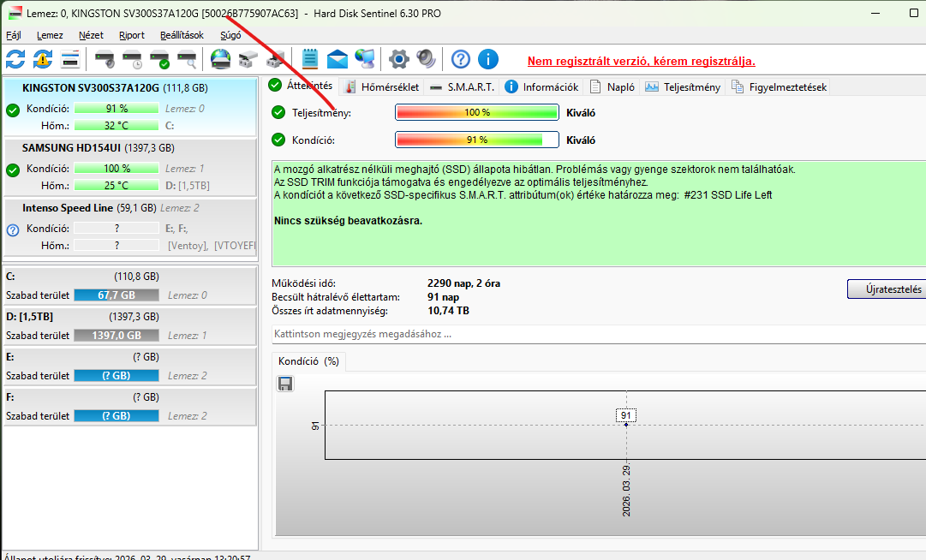This screenshot has height=560, width=926.
Task: Click the disk with speaker acoustic icon
Action: 105,59
